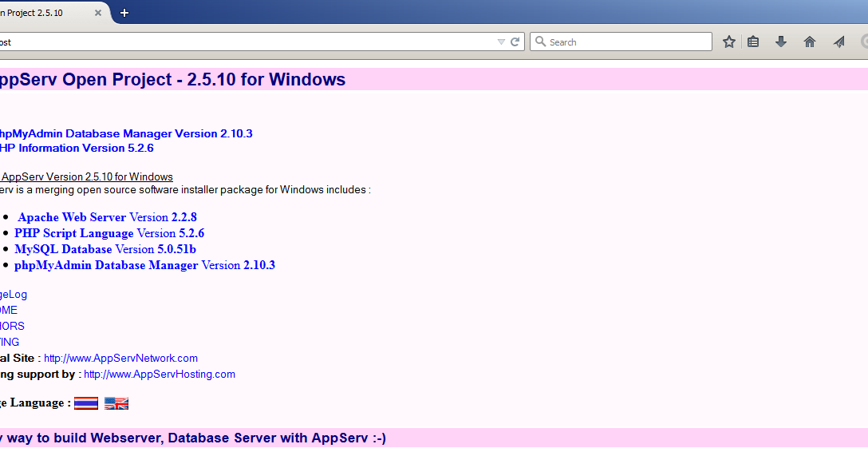Close the AppServ Open Project tab
The image size is (868, 456).
click(x=98, y=13)
